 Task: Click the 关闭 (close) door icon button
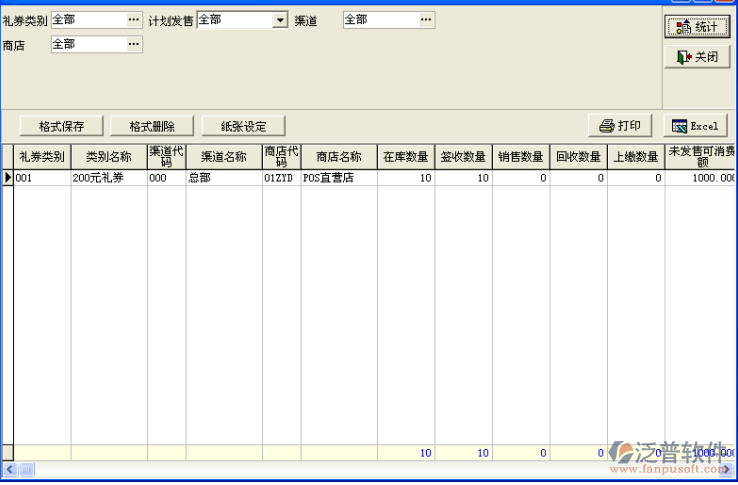697,57
